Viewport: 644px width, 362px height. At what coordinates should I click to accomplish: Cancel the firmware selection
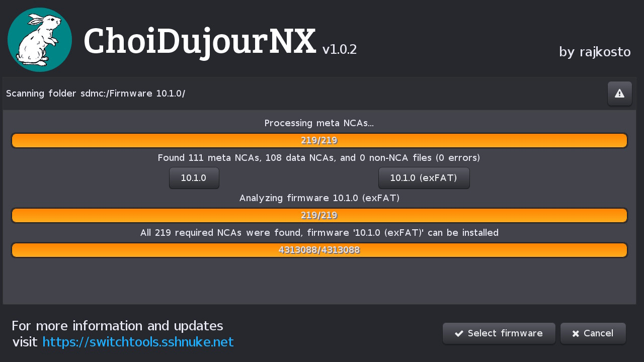pos(593,333)
